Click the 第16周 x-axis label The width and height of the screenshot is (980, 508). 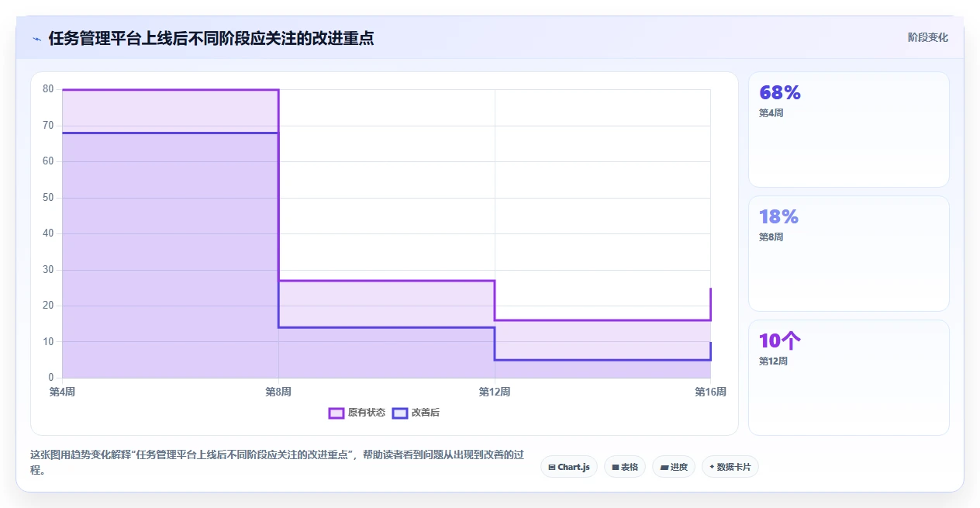710,392
